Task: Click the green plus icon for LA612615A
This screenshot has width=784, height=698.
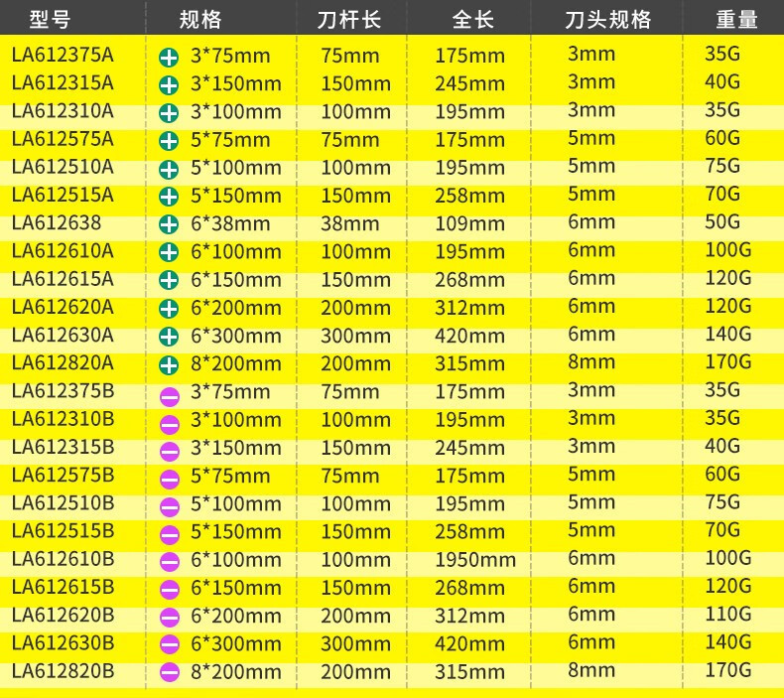Action: (x=169, y=281)
